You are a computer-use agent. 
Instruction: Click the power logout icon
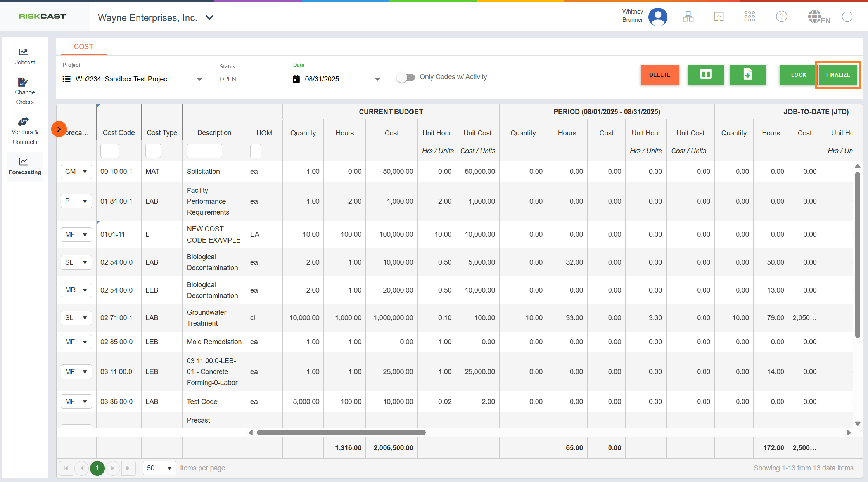[847, 17]
